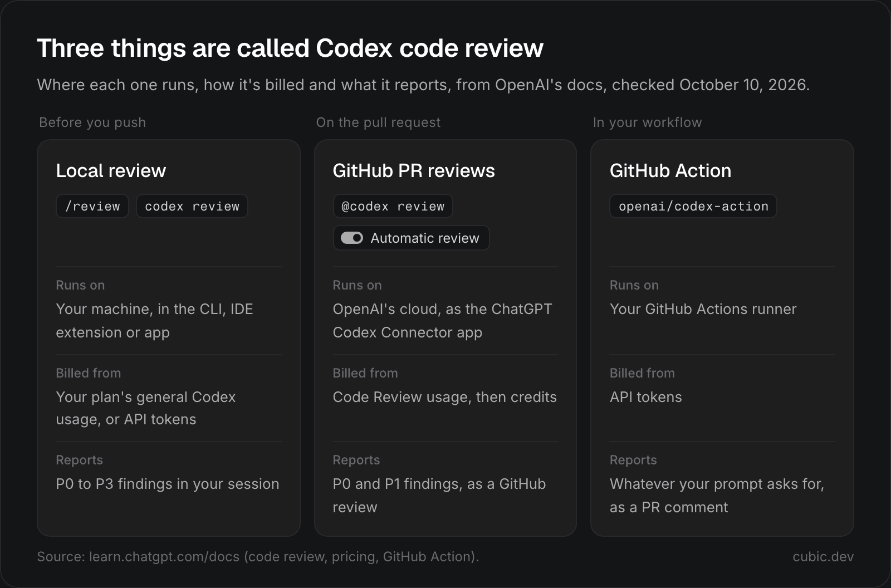Select the GitHub PR reviews heading
The height and width of the screenshot is (588, 891).
[x=414, y=170]
